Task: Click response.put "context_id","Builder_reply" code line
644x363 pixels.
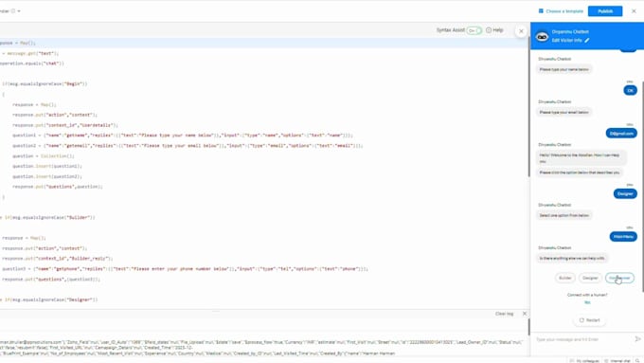Action: tap(57, 259)
